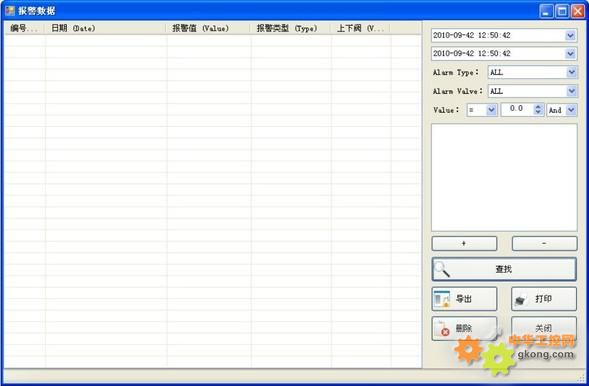This screenshot has width=589, height=386.
Task: Expand the Alarm Type dropdown
Action: pos(571,72)
